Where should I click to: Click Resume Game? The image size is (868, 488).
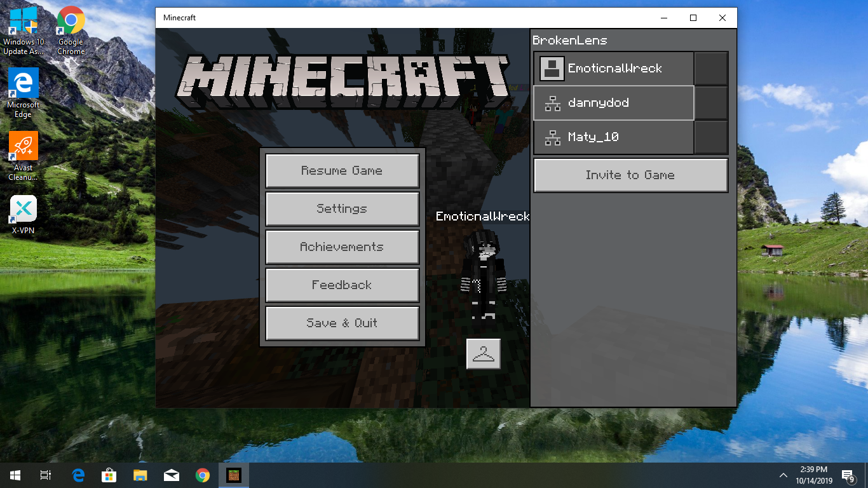point(342,171)
